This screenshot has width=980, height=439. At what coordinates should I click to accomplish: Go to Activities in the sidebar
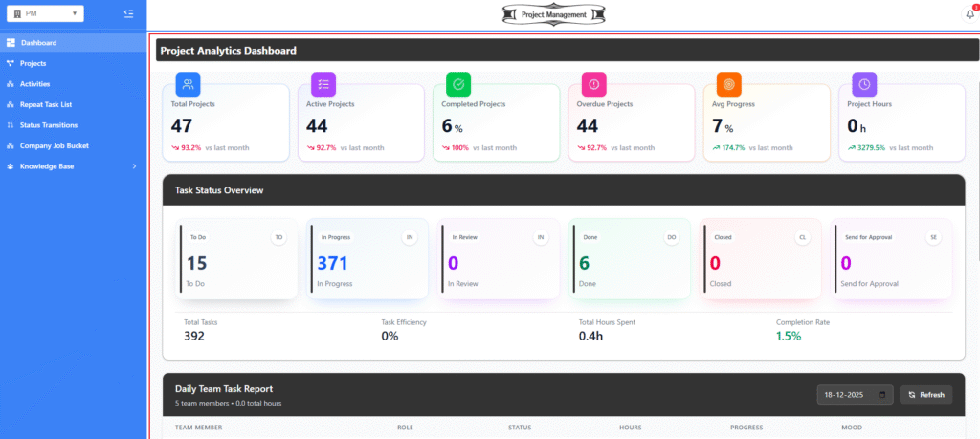coord(34,84)
